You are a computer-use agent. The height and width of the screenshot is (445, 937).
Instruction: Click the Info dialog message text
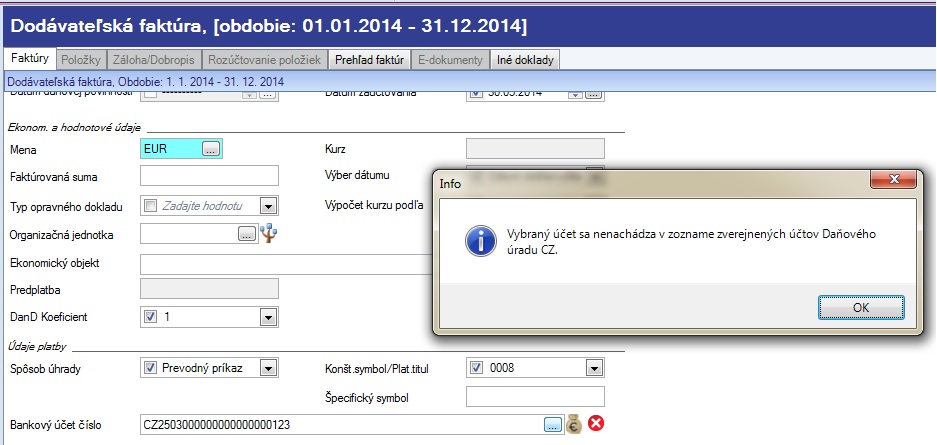691,242
